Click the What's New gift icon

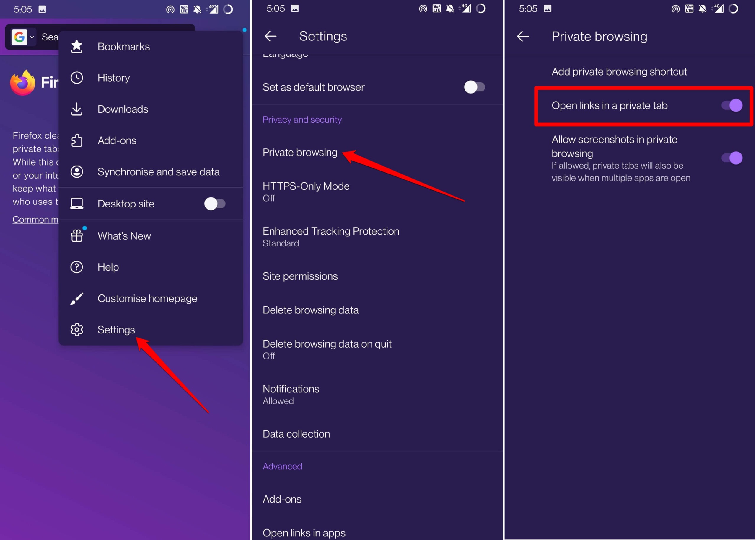click(76, 236)
